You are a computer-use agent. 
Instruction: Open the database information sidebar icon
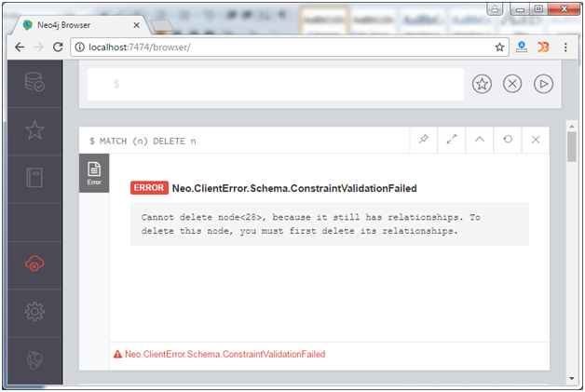click(x=34, y=82)
